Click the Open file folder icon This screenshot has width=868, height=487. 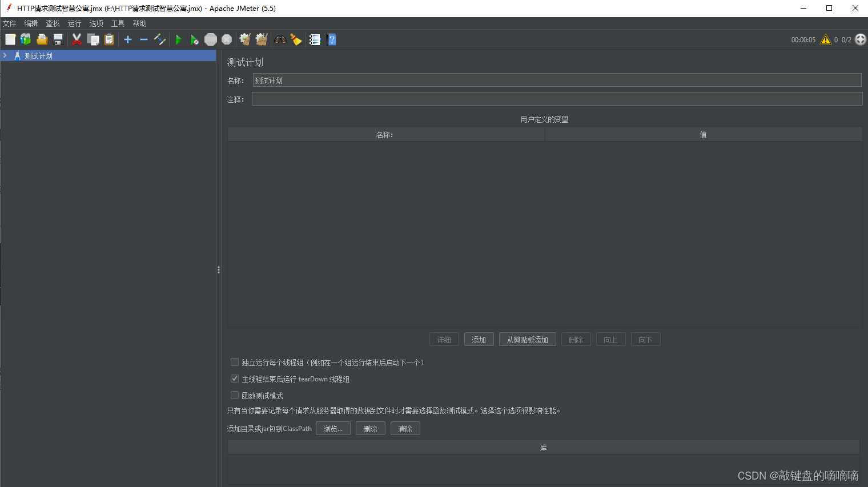pos(42,39)
